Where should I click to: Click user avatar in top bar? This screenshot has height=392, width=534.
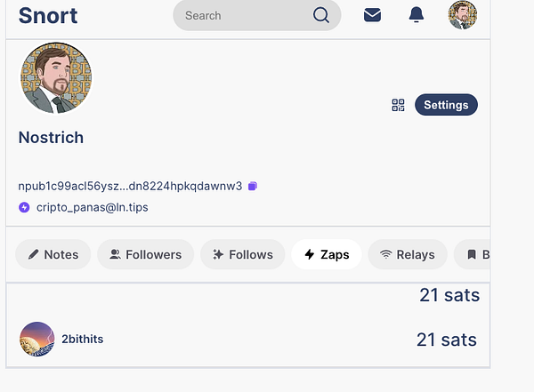pyautogui.click(x=462, y=15)
